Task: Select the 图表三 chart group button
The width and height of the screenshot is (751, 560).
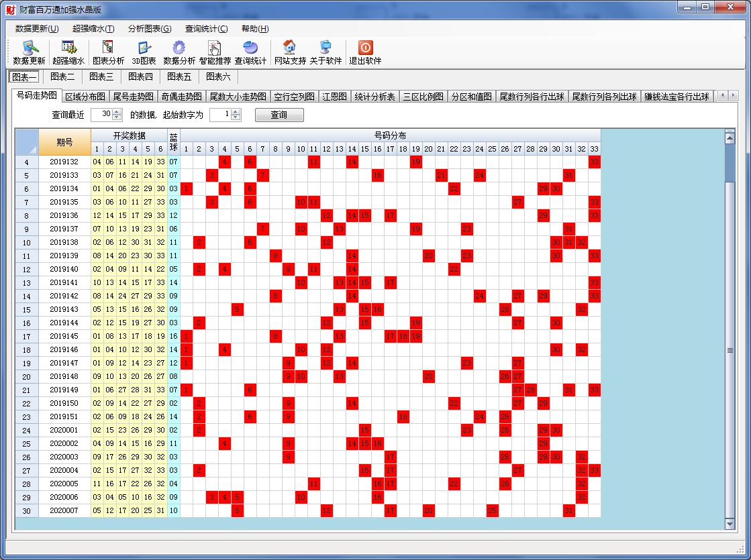Action: point(101,76)
